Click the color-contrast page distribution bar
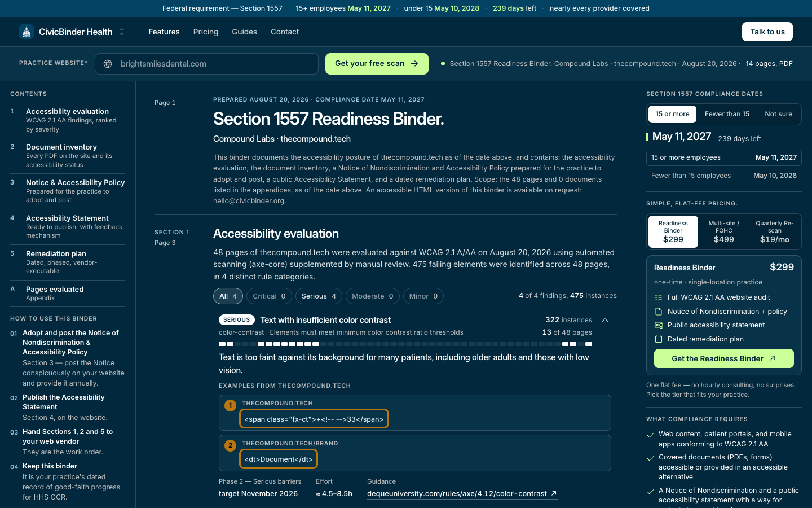The image size is (812, 508). [x=405, y=344]
